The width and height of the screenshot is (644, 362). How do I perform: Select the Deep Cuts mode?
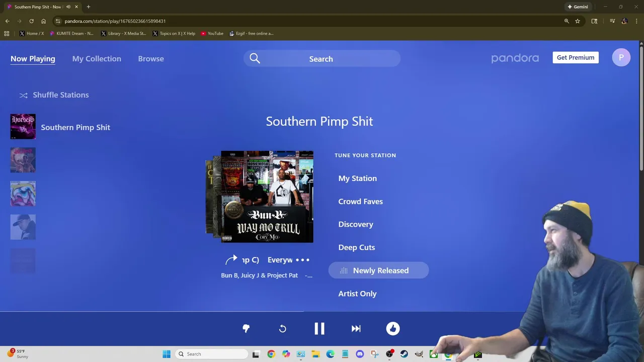357,247
